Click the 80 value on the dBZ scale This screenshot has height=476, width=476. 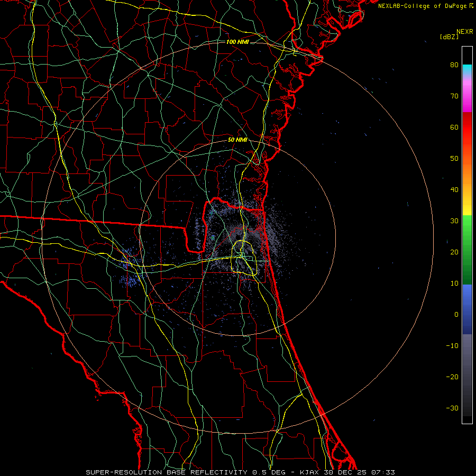[x=454, y=65]
